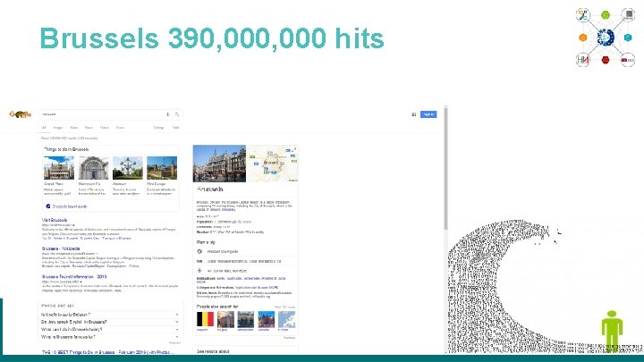Open dropdown arrow beside Wikipedia result URL
Viewport: 644px width, 362px height.
click(x=97, y=254)
